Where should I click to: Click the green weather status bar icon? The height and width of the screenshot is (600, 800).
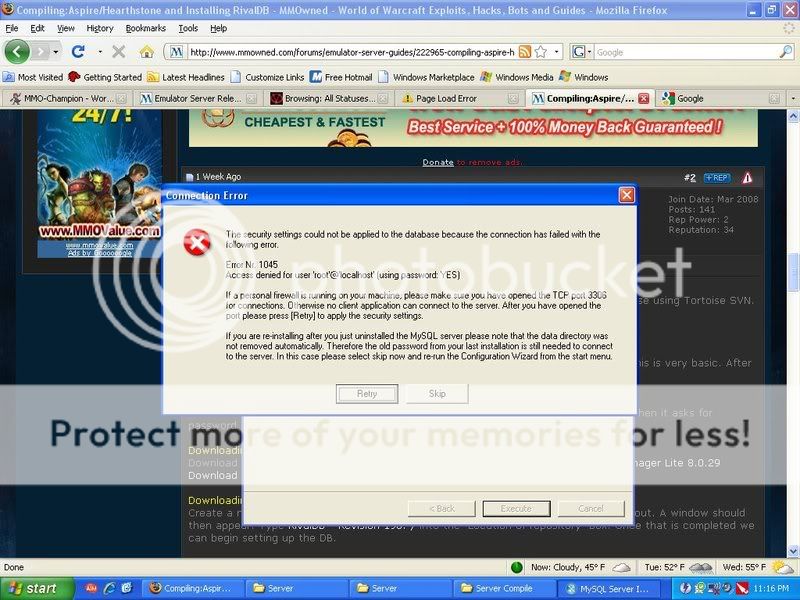516,567
